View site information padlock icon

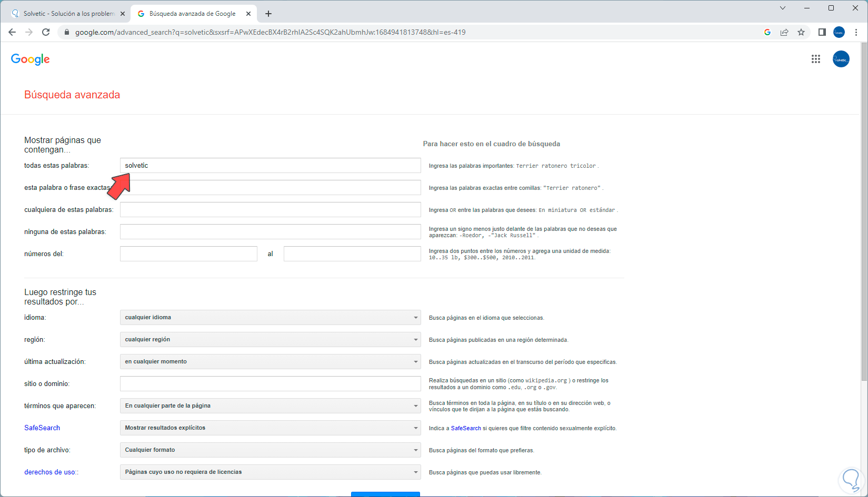coord(66,32)
